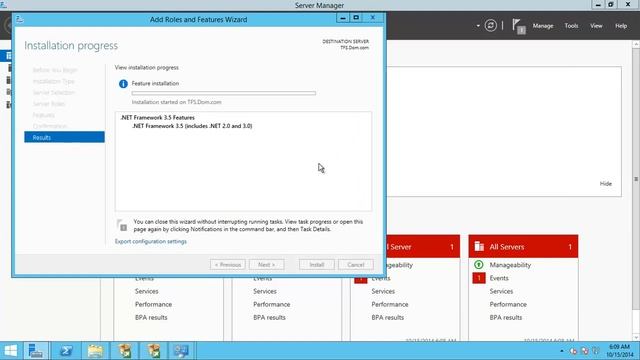This screenshot has height=360, width=640.
Task: Open the Help menu
Action: 621,26
